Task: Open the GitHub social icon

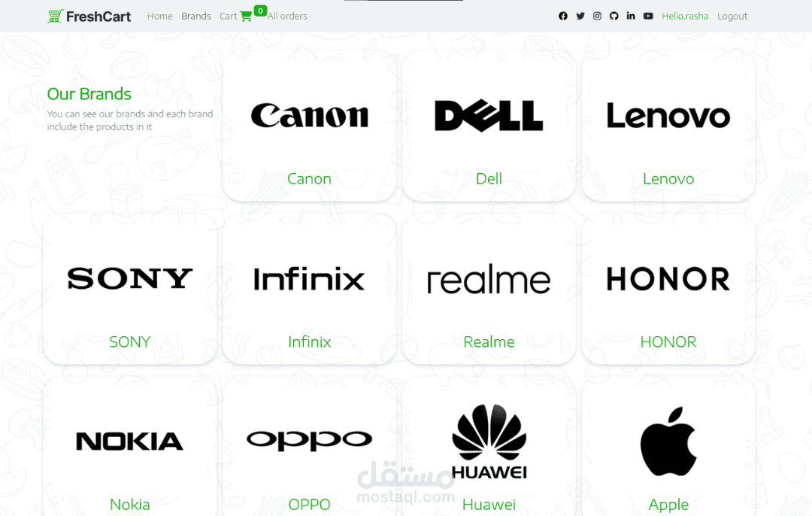Action: pos(614,16)
